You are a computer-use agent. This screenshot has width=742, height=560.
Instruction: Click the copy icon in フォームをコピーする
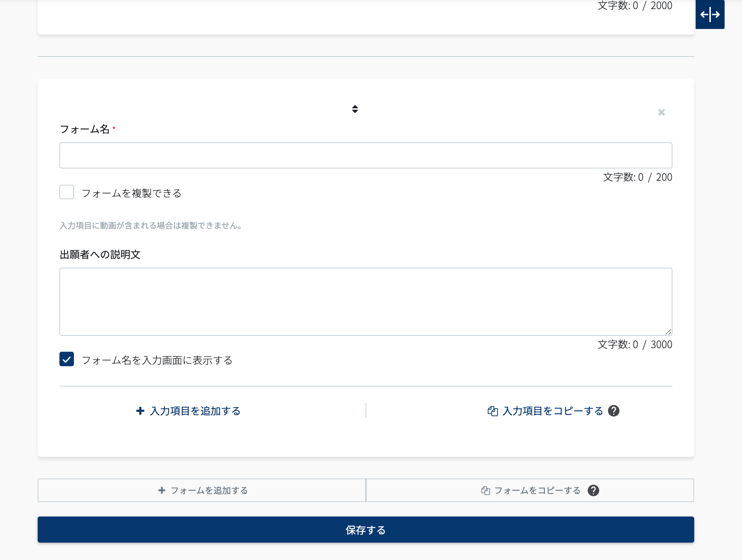pos(485,490)
